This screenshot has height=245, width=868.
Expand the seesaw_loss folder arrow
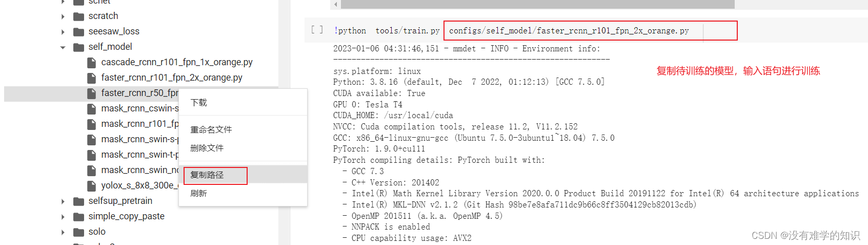pyautogui.click(x=63, y=32)
